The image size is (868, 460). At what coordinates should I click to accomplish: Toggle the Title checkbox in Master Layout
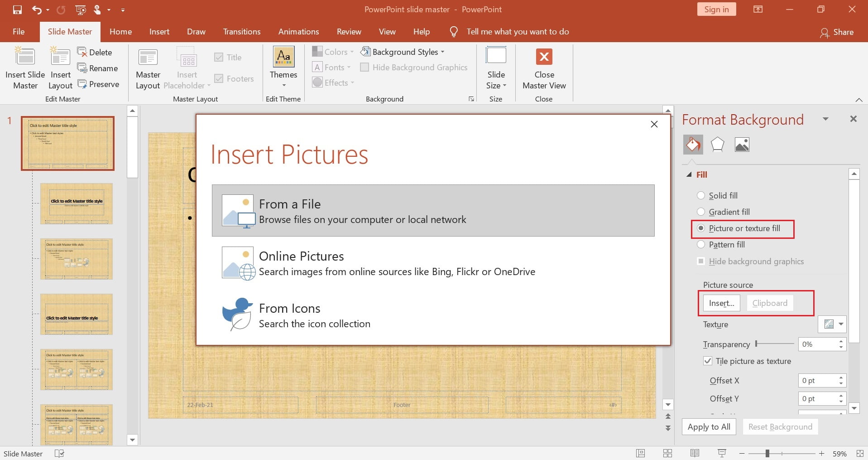click(x=219, y=57)
